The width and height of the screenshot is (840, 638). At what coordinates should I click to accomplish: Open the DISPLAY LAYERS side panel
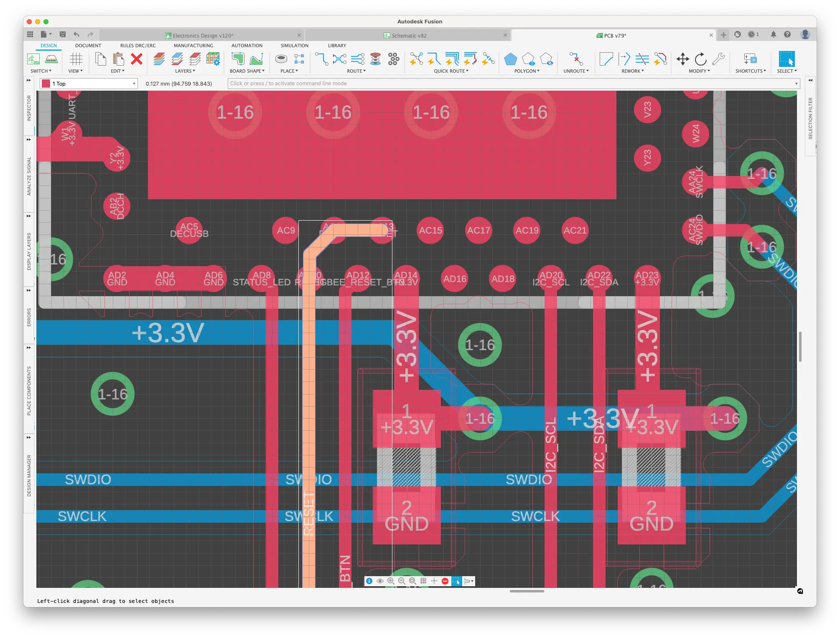click(29, 252)
